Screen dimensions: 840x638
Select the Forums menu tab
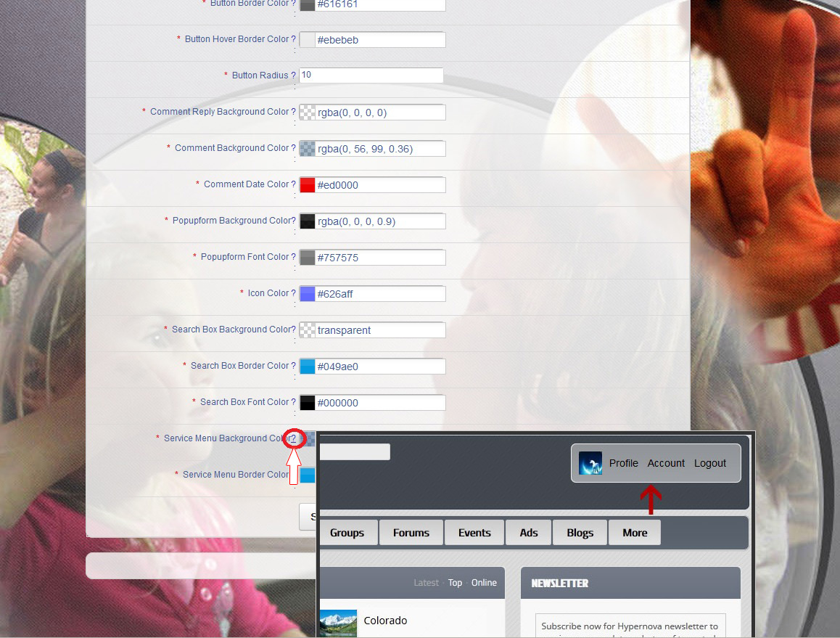tap(411, 533)
